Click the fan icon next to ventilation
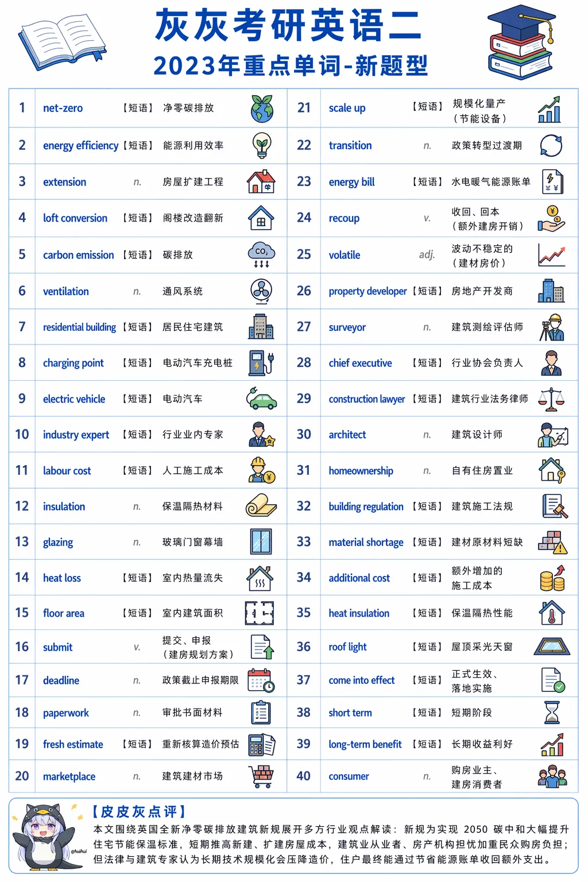 click(x=261, y=291)
